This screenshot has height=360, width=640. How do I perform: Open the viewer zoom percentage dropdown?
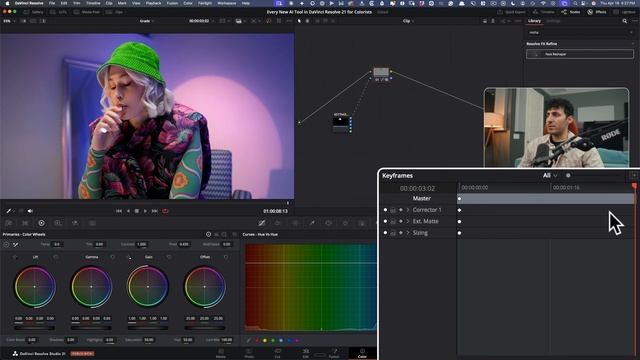[x=8, y=21]
